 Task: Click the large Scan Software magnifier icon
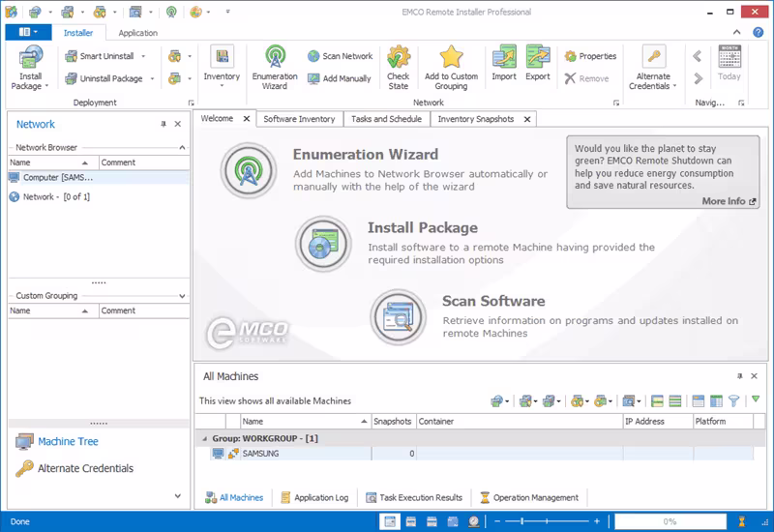click(398, 317)
